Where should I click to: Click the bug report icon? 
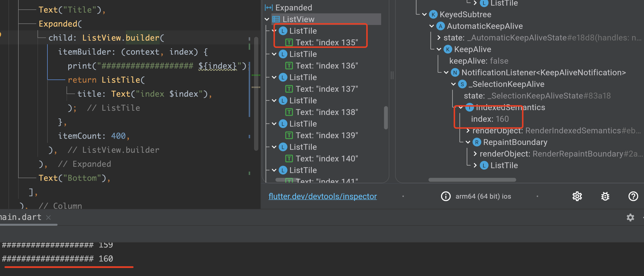click(605, 196)
